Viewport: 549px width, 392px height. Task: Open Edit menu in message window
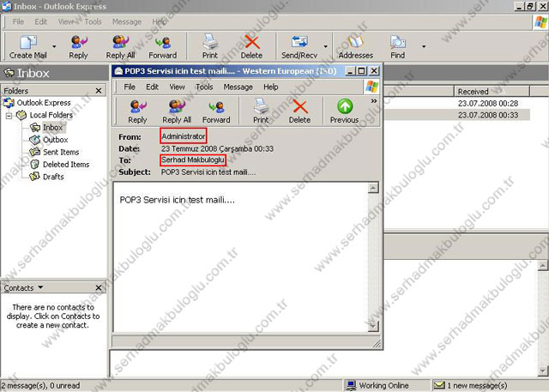pyautogui.click(x=153, y=87)
